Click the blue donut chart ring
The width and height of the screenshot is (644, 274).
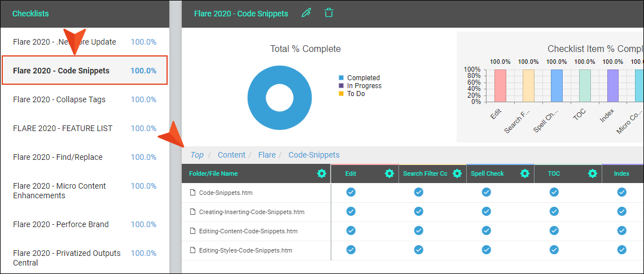coord(257,98)
